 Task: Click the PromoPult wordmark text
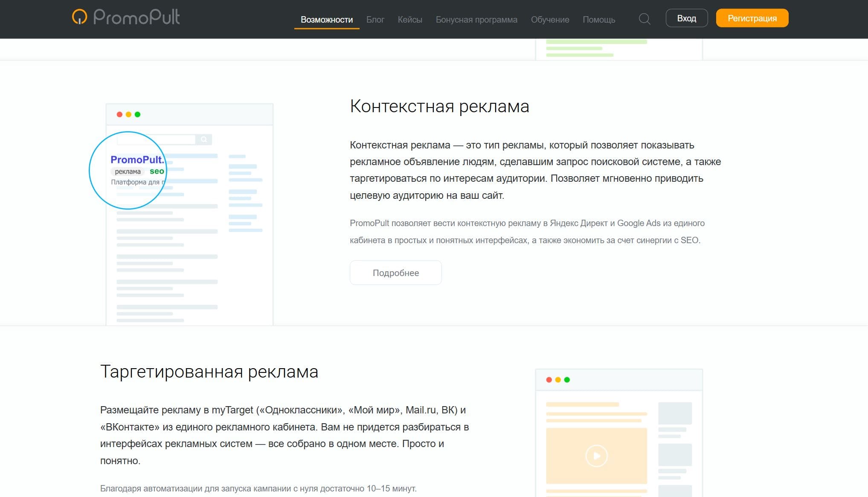[x=136, y=17]
